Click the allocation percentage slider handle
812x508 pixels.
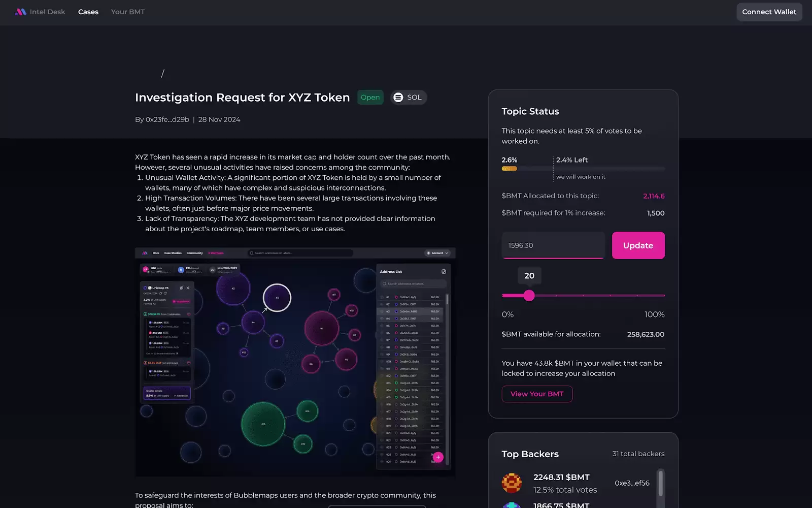tap(529, 296)
